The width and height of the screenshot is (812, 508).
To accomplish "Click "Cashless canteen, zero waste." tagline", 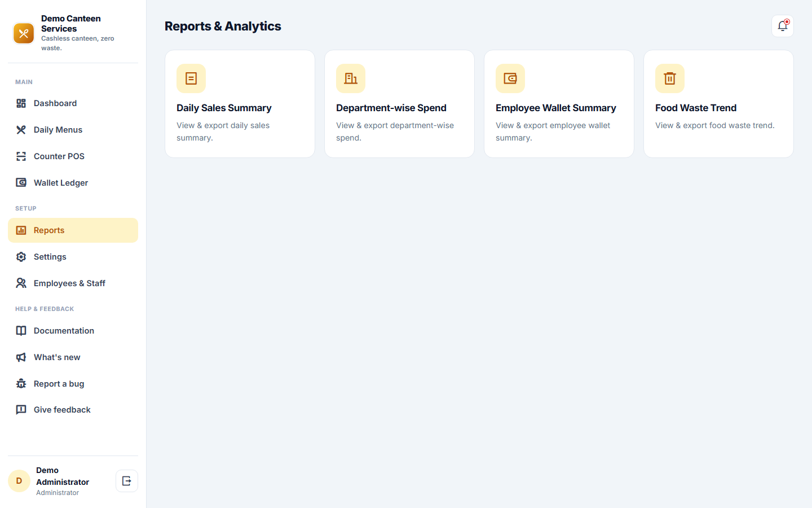I will point(78,43).
